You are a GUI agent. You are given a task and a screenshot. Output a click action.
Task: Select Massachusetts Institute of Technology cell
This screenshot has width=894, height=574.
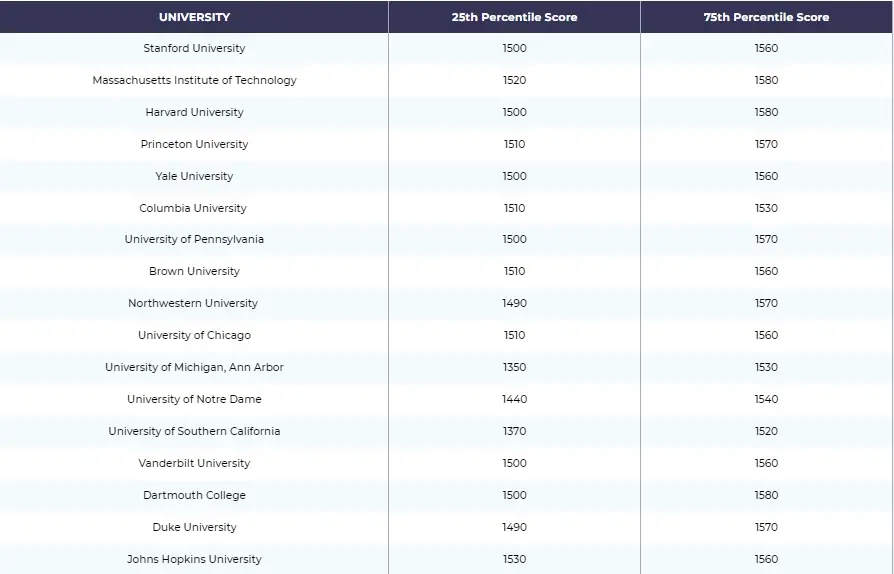(x=194, y=80)
